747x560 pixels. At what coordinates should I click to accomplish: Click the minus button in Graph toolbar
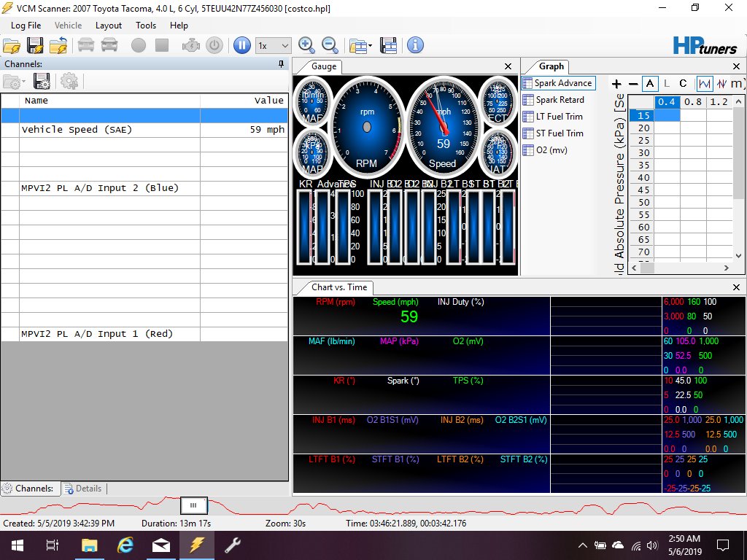[x=633, y=84]
